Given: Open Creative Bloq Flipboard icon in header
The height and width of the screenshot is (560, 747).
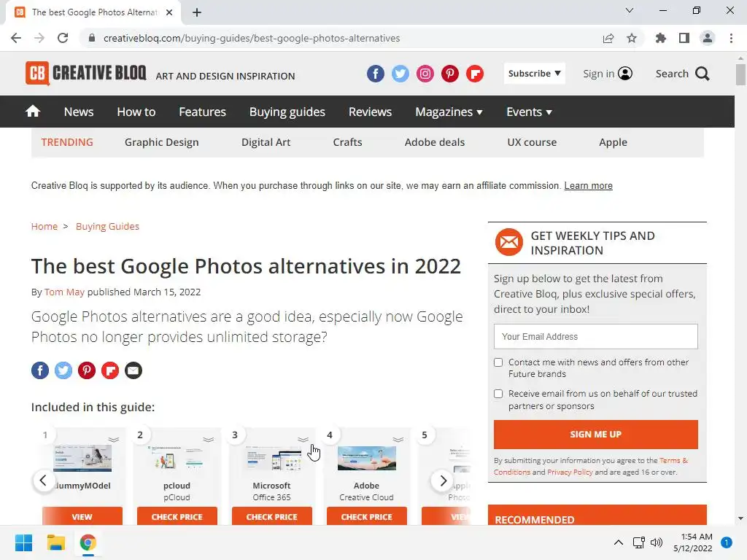Looking at the screenshot, I should point(474,74).
